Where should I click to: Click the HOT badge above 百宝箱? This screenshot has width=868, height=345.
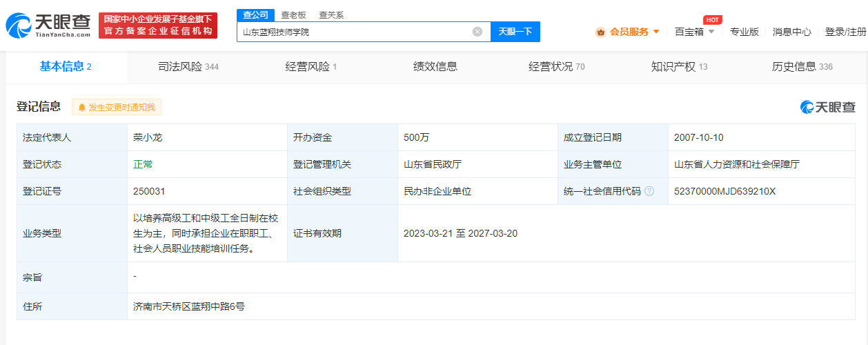pyautogui.click(x=713, y=19)
